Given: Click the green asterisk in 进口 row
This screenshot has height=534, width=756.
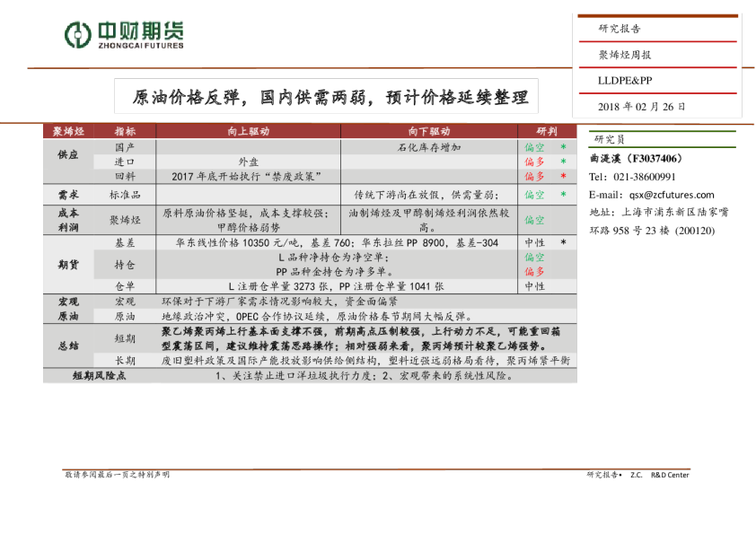Looking at the screenshot, I should click(563, 162).
